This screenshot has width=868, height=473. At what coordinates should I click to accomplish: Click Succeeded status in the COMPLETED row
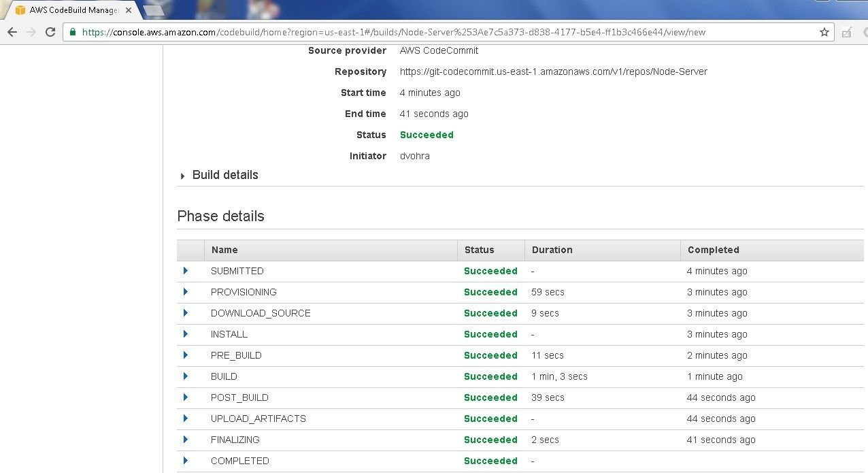tap(490, 461)
